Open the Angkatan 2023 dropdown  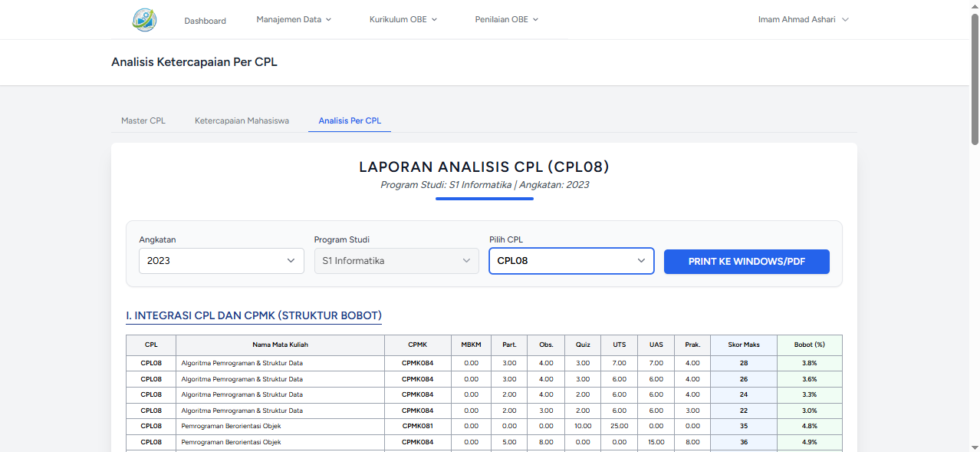coord(222,261)
